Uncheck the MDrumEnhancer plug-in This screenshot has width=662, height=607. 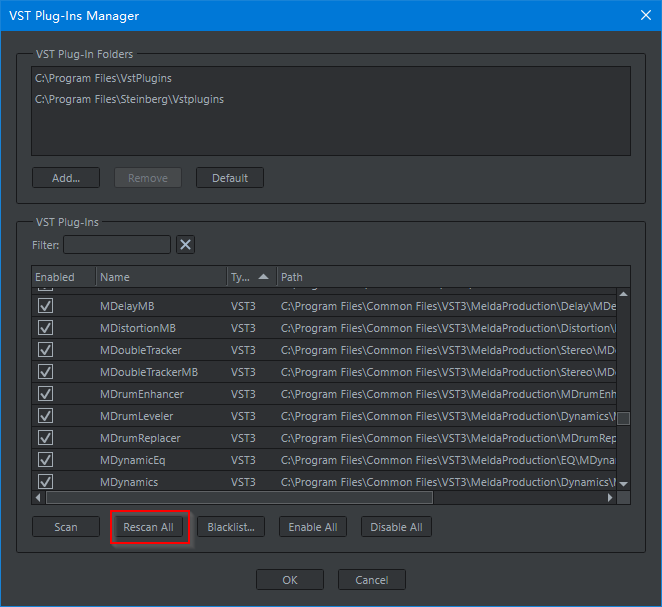point(45,394)
